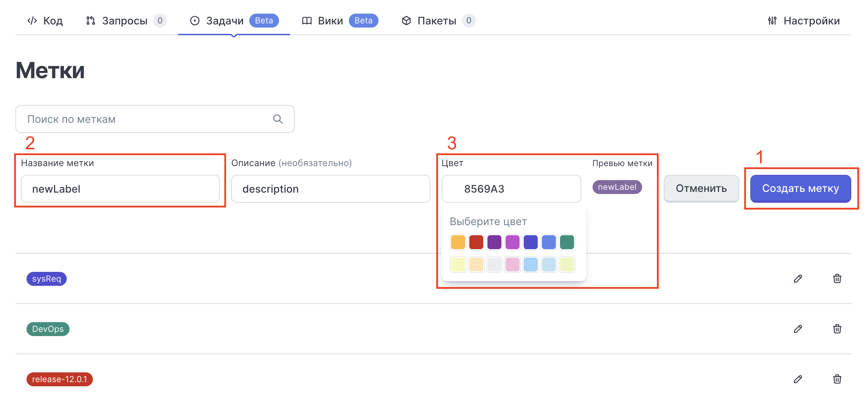
Task: Select the light sky blue swatch
Action: point(531,265)
